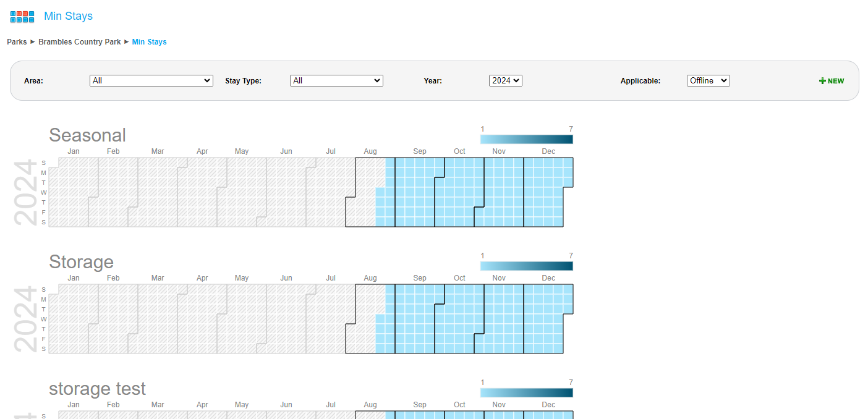Click the colored grid app logo icon
This screenshot has width=868, height=419.
pyautogui.click(x=22, y=17)
